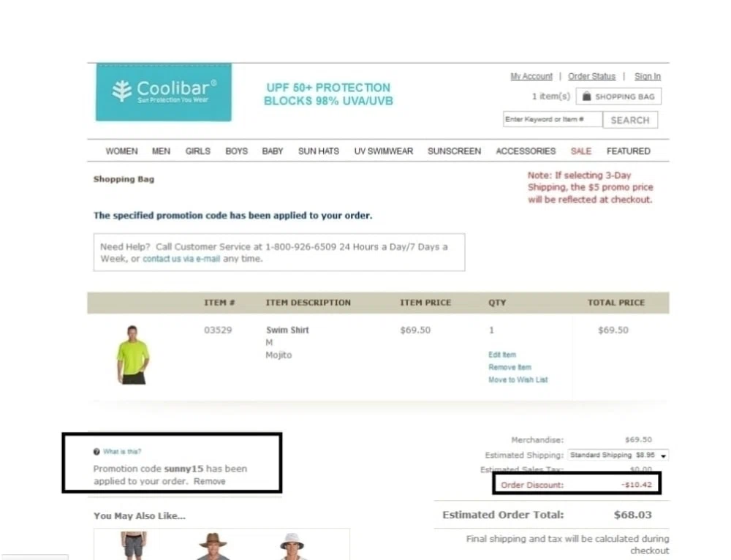
Task: Click the SEARCH button
Action: pyautogui.click(x=630, y=120)
